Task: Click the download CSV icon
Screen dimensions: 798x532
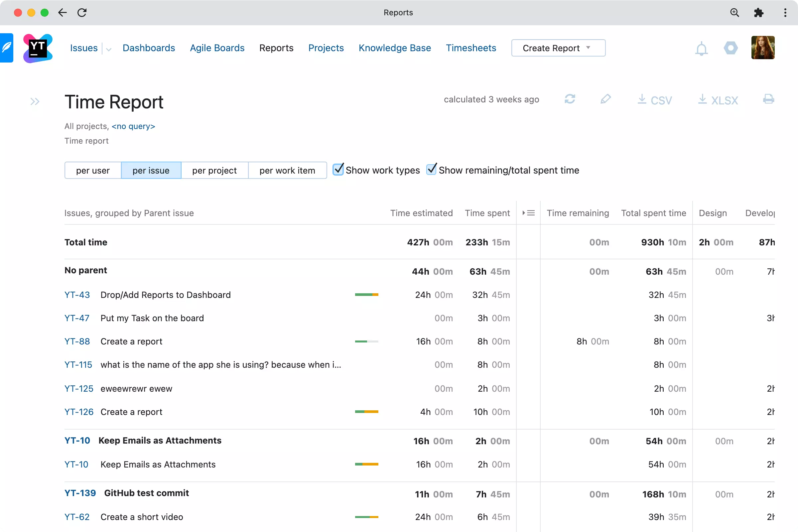Action: click(x=653, y=99)
